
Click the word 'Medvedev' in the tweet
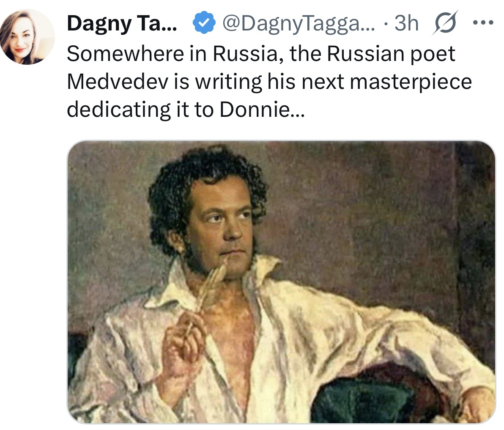click(x=118, y=81)
